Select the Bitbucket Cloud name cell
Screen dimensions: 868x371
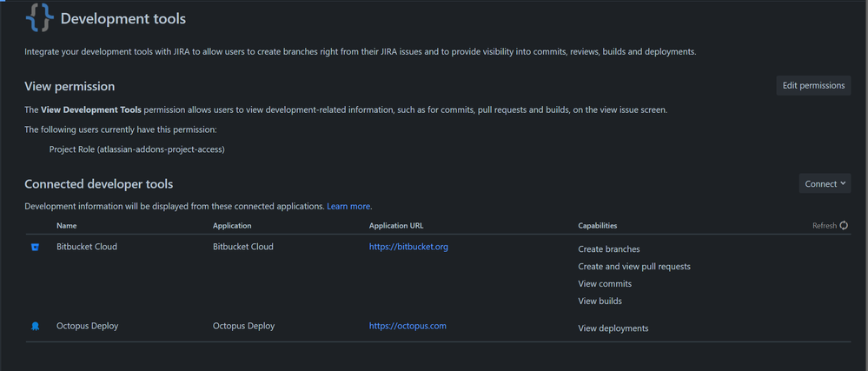point(86,247)
